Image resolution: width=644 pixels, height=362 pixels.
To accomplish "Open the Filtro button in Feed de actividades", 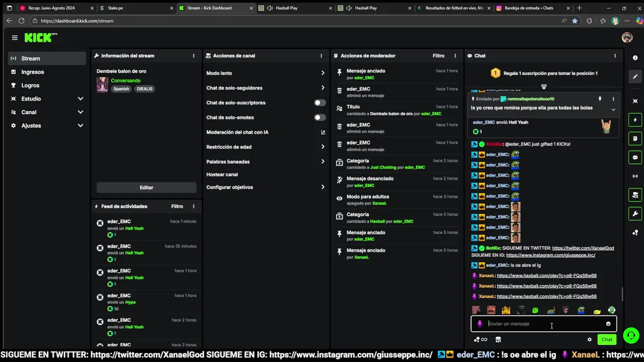I will 177,206.
